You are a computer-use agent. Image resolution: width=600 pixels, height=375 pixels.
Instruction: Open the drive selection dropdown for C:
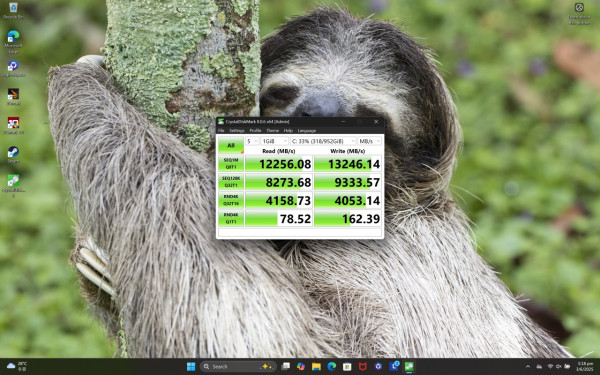pyautogui.click(x=323, y=141)
